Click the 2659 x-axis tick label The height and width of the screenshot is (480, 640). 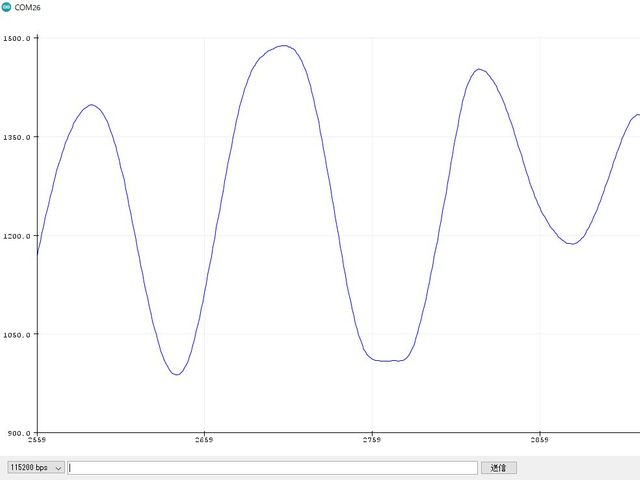coord(204,440)
